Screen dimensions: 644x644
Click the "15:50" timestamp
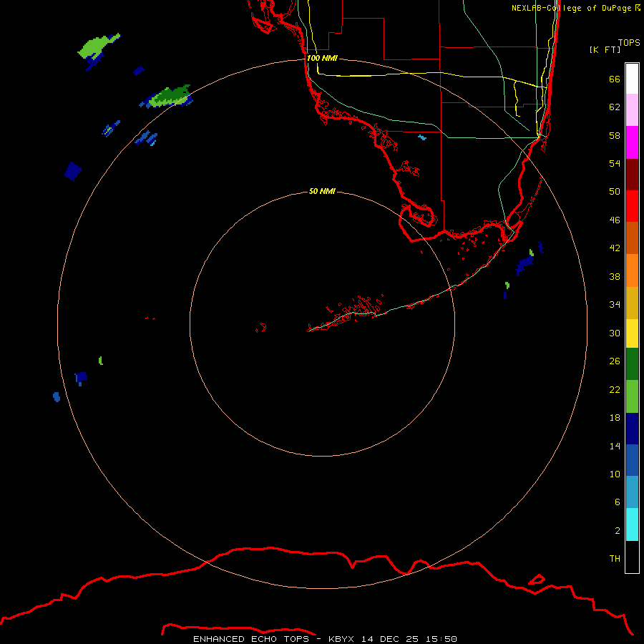pos(441,639)
